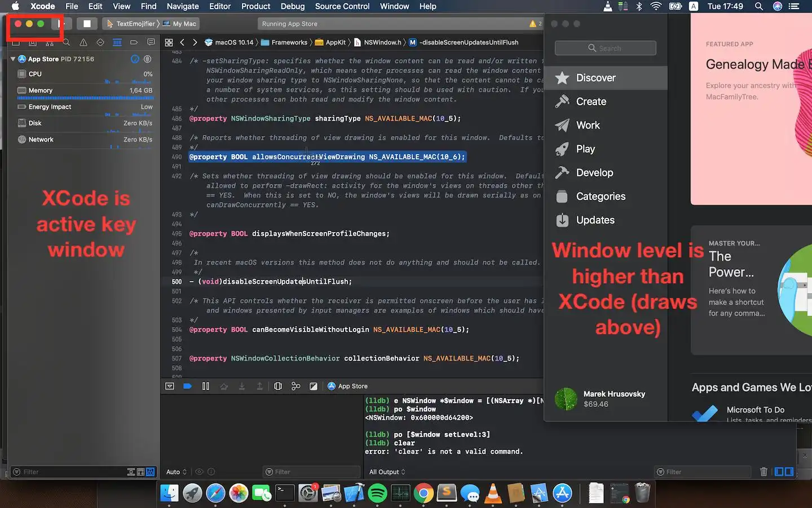Click the Memory Graph debugger icon
This screenshot has width=812, height=508.
point(296,386)
